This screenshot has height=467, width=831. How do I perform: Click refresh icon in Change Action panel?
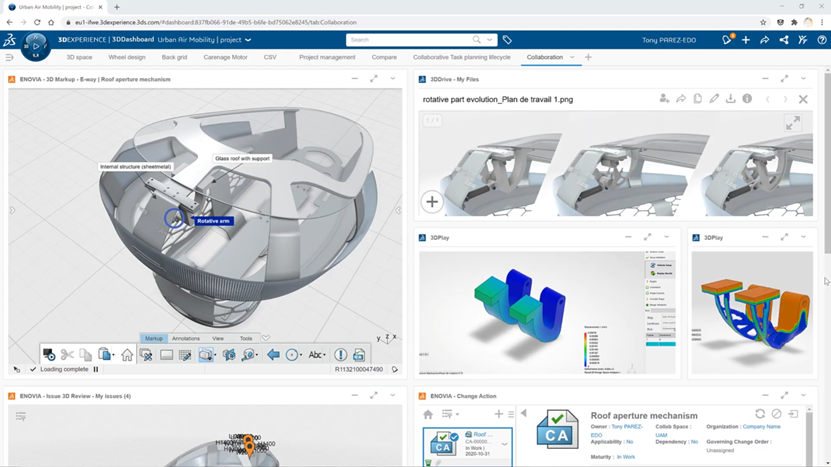(760, 413)
